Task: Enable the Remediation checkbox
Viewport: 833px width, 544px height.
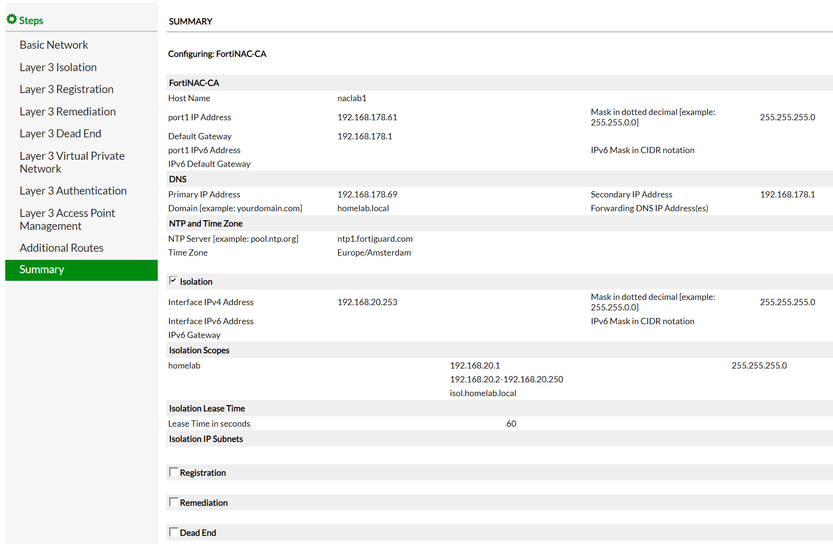Action: click(173, 502)
